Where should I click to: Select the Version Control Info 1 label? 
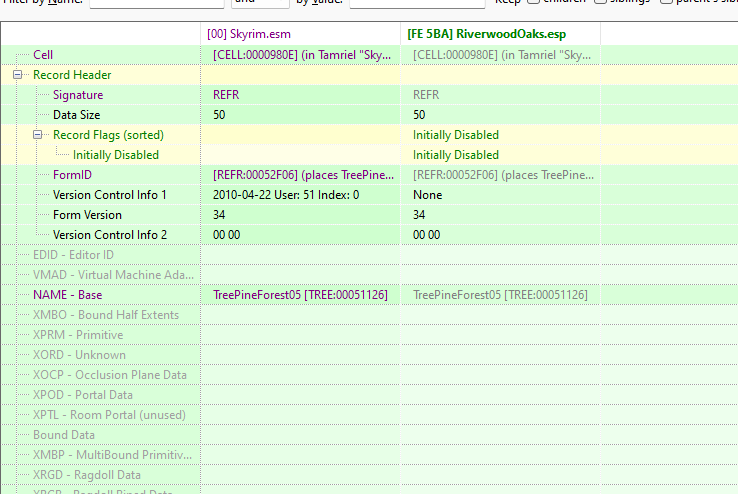[x=110, y=195]
